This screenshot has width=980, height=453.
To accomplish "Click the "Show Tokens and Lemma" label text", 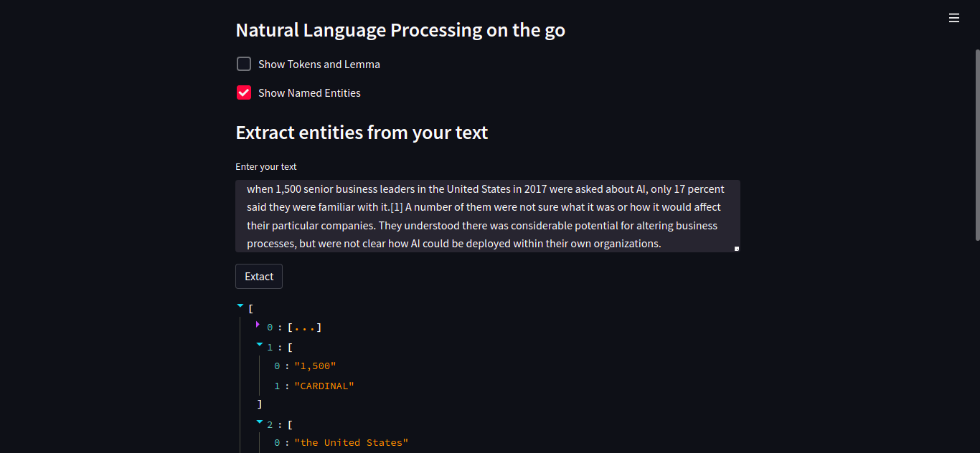I will tap(319, 64).
